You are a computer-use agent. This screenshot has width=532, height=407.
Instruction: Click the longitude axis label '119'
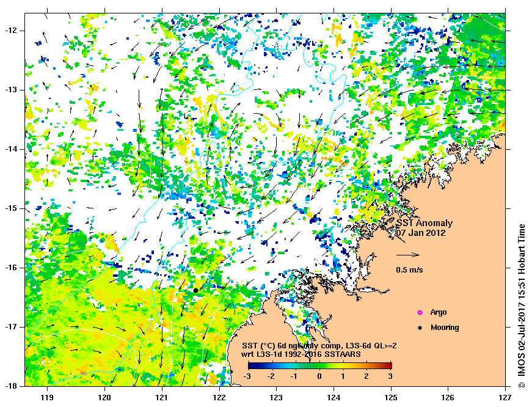click(x=47, y=397)
